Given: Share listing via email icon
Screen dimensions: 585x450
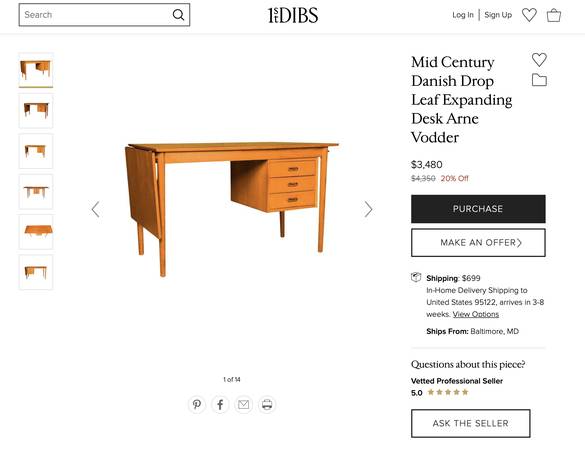Looking at the screenshot, I should click(x=244, y=404).
